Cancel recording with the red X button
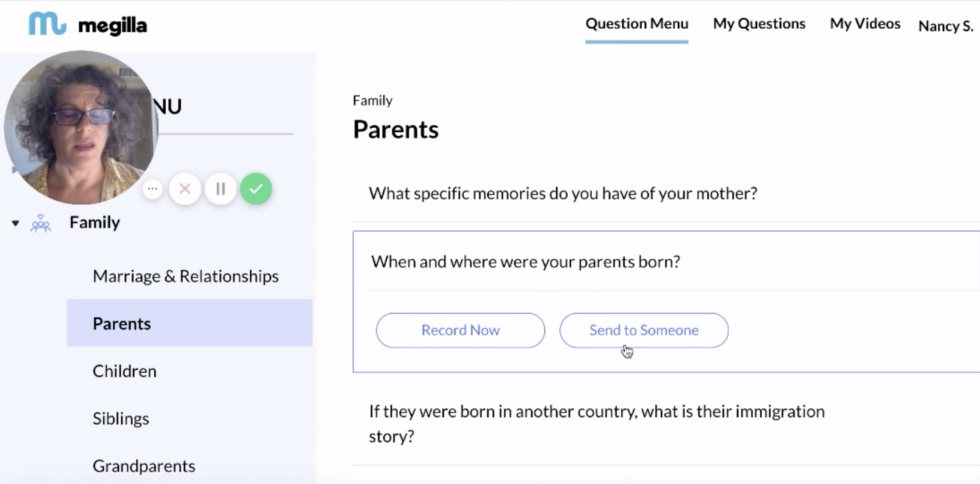 point(184,188)
